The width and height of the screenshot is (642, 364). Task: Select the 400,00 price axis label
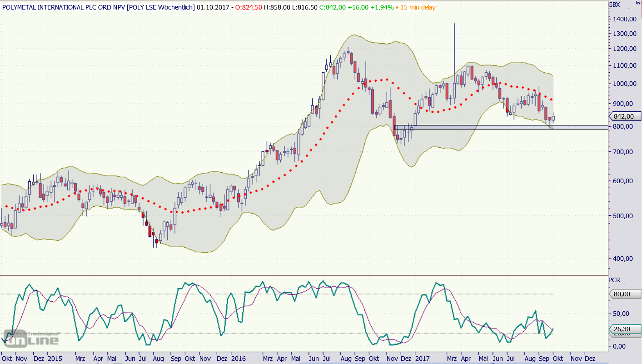tap(624, 259)
